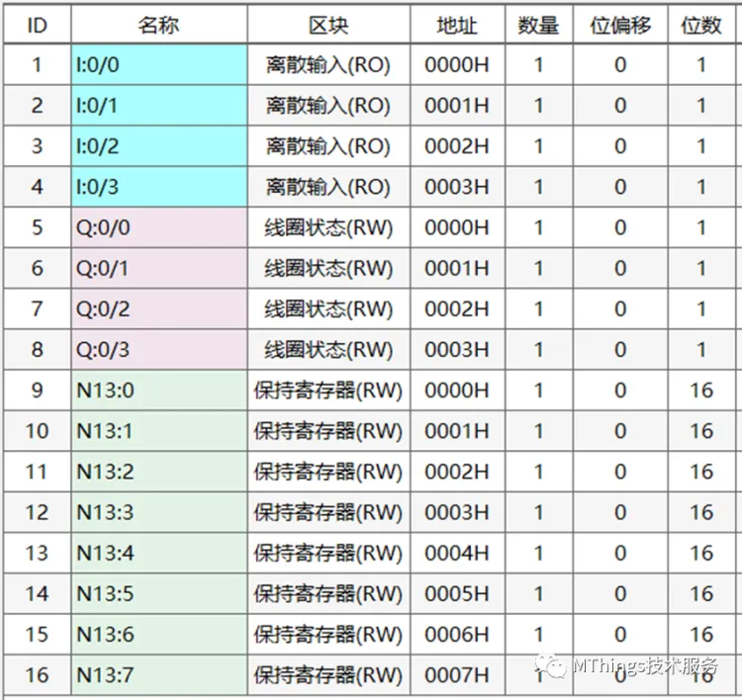Click the 数量 column header
Screen dimensions: 742x700
[539, 25]
